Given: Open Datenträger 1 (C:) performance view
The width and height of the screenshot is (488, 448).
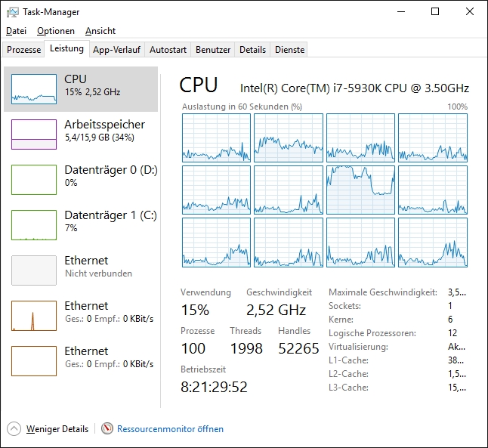Looking at the screenshot, I should [x=110, y=221].
